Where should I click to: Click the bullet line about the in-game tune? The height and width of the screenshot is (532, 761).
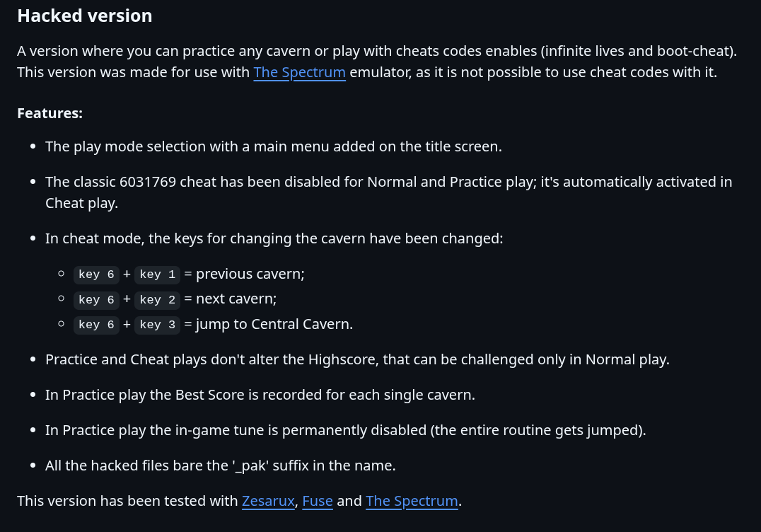pyautogui.click(x=345, y=430)
